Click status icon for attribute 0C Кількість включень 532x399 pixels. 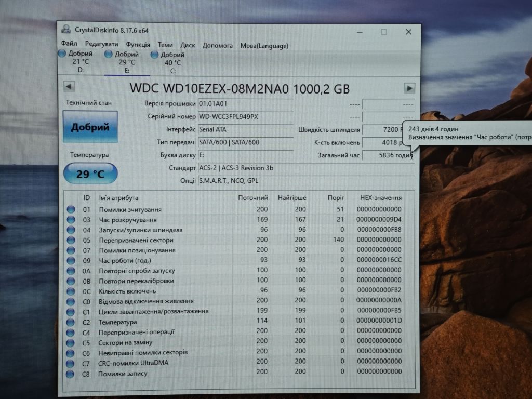click(x=71, y=291)
